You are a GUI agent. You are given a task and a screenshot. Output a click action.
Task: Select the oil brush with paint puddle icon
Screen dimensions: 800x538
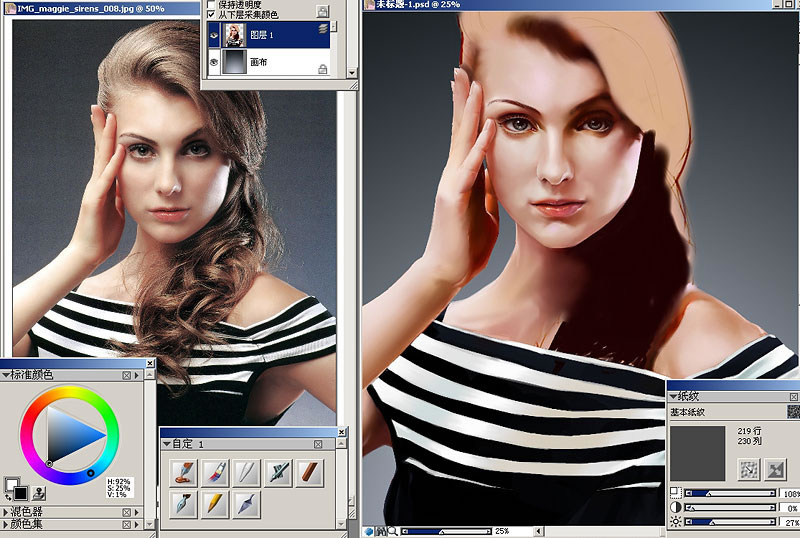tap(184, 472)
